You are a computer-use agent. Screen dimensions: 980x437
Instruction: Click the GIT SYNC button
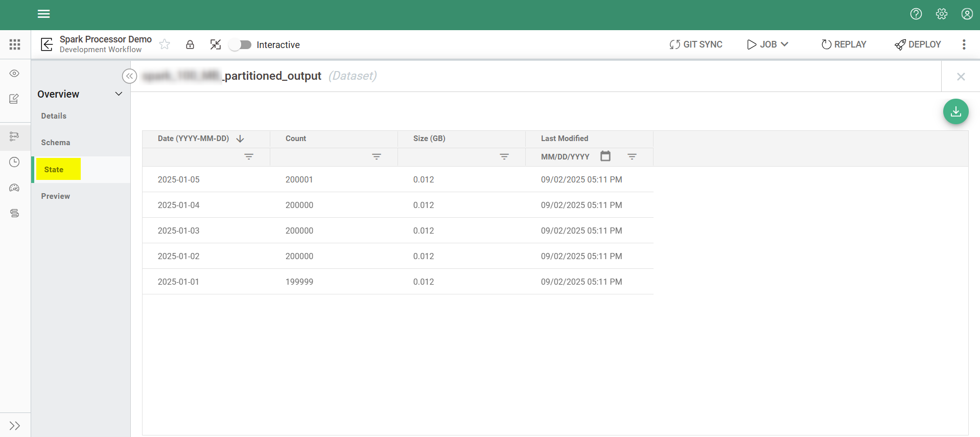tap(696, 44)
